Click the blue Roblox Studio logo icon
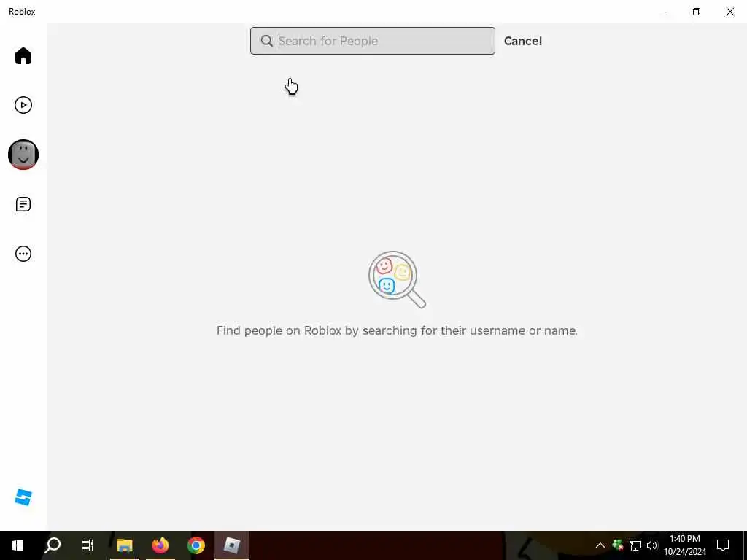This screenshot has height=560, width=747. [23, 497]
